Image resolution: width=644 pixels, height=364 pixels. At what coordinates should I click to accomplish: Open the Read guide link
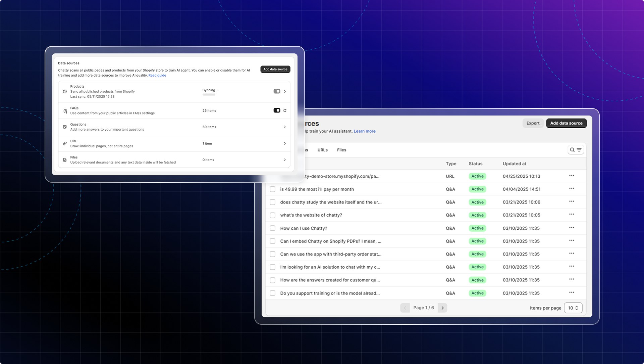click(157, 76)
